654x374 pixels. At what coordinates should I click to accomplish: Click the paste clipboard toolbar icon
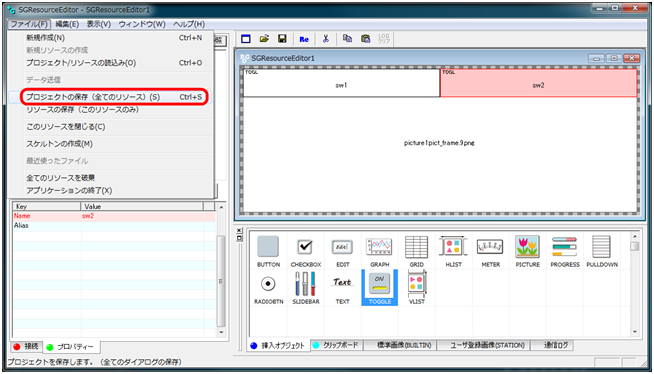[365, 39]
